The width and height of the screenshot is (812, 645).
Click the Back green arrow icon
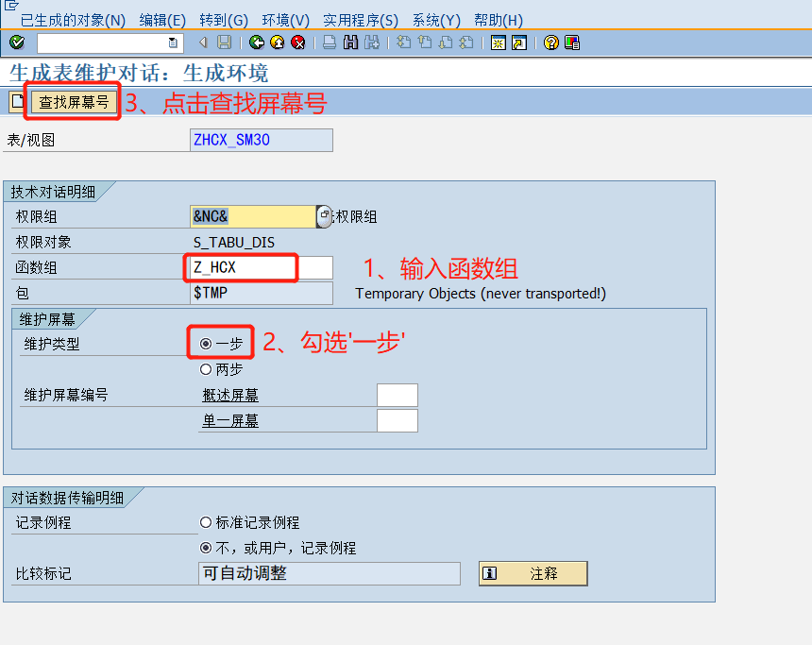click(255, 42)
